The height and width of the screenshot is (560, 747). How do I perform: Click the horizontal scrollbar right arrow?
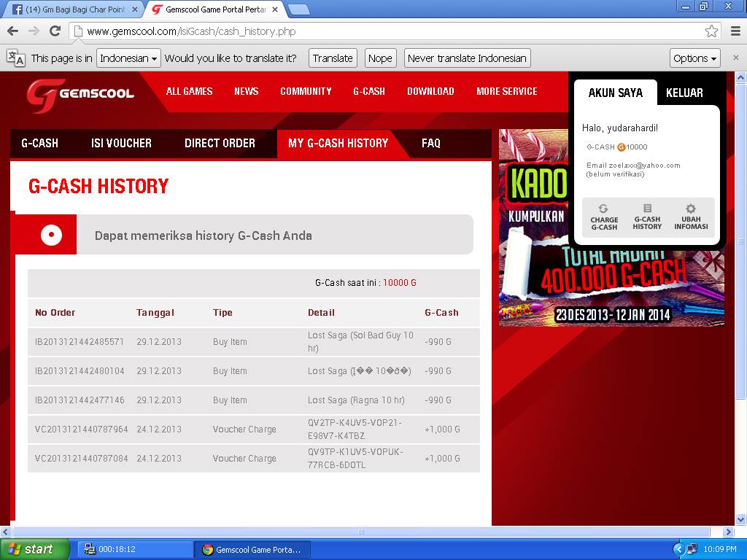[728, 532]
